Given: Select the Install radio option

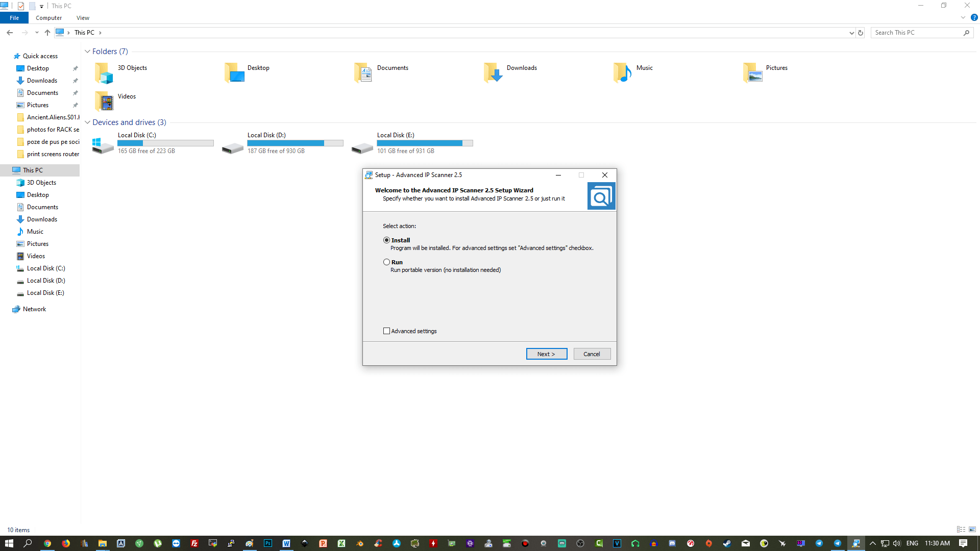Looking at the screenshot, I should point(386,240).
